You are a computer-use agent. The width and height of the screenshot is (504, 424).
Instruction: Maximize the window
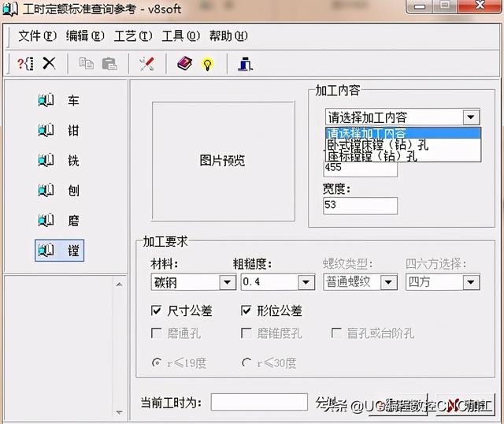coord(445,6)
